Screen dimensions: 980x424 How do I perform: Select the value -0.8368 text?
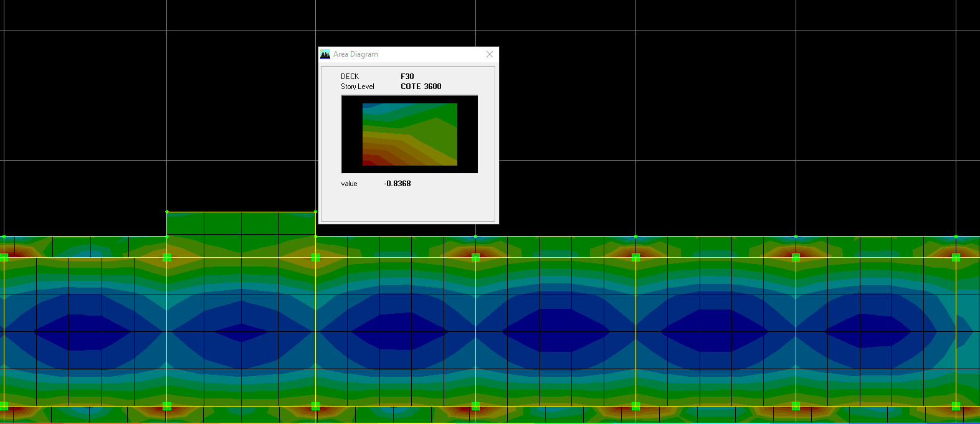397,184
